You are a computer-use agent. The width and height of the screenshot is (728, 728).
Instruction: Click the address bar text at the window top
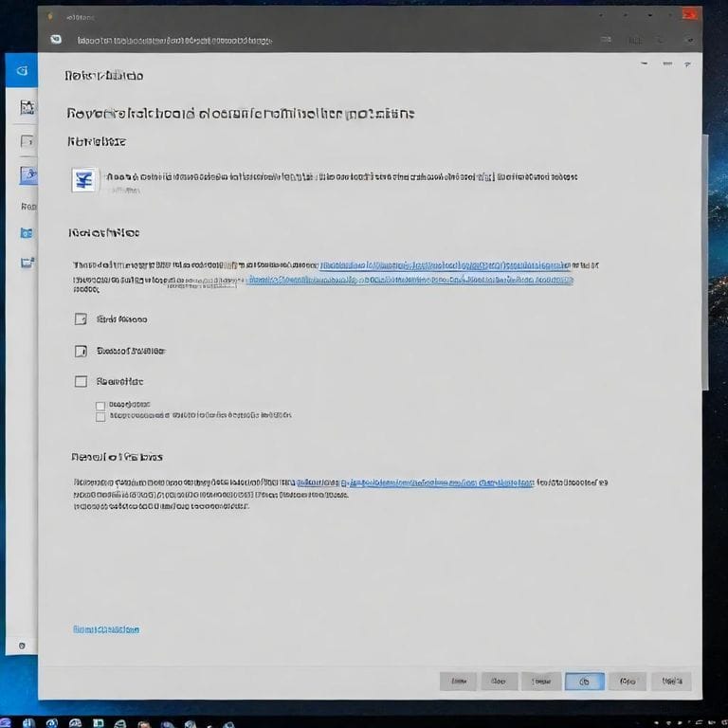[x=174, y=41]
